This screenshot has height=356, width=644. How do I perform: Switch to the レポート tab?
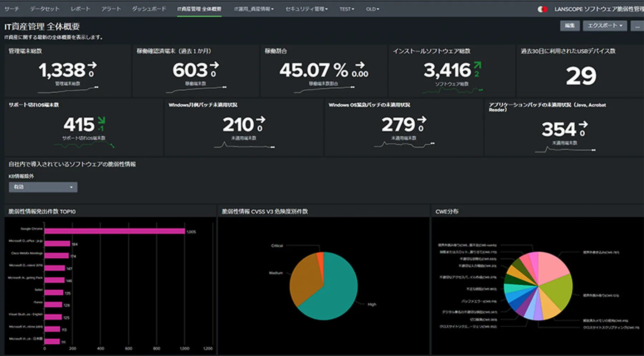[x=80, y=9]
